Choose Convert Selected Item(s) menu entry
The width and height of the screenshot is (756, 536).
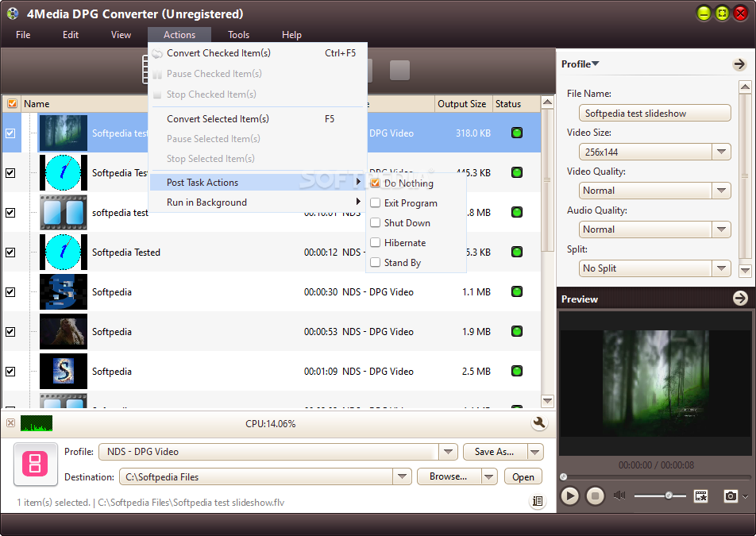[258, 118]
